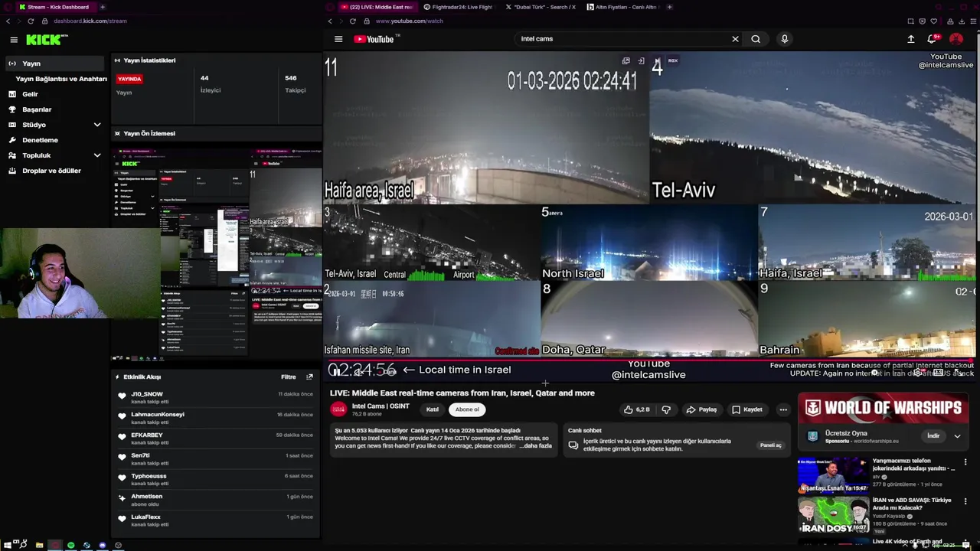Click the Gelir chart icon

tap(12, 94)
